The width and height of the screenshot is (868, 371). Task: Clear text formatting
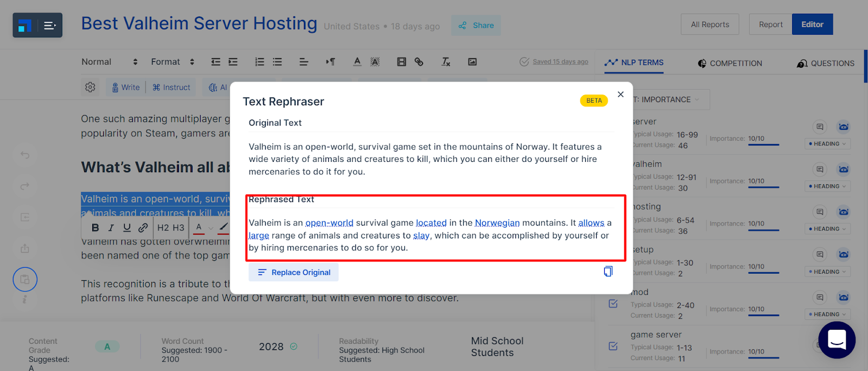[446, 62]
